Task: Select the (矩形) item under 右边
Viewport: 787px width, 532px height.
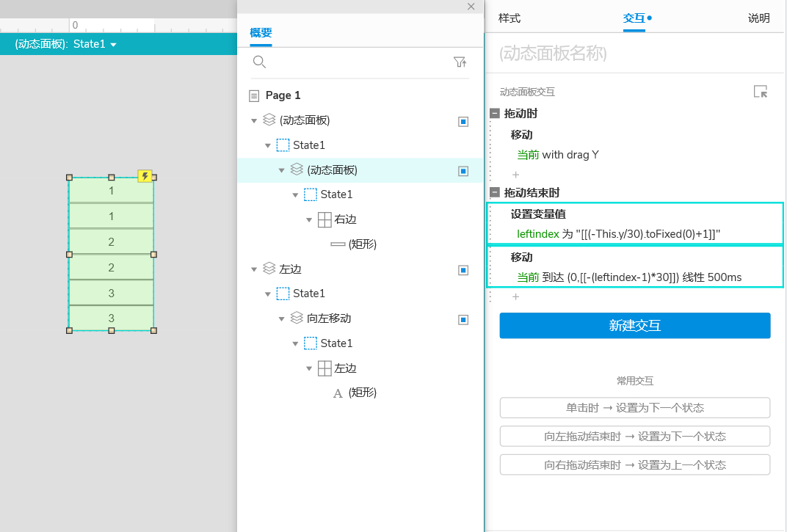Action: 363,244
